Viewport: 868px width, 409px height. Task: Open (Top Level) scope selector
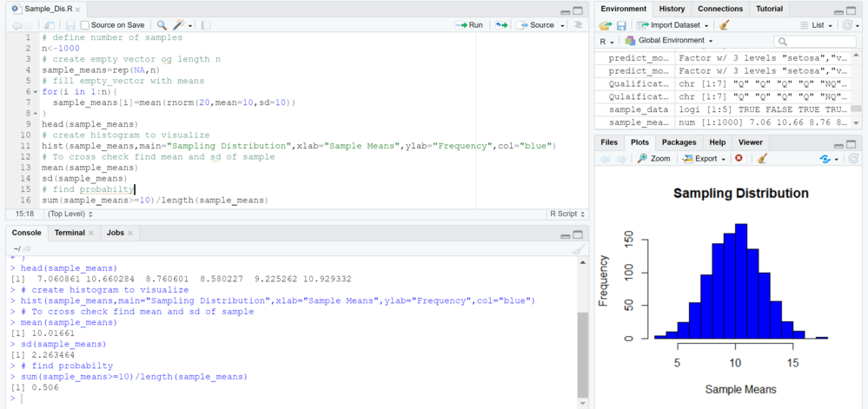70,214
